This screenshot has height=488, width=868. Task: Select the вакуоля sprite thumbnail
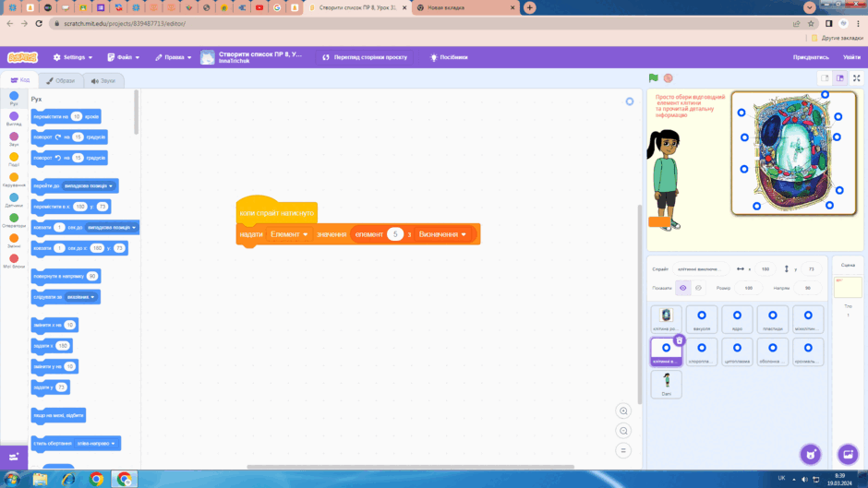[x=702, y=319]
